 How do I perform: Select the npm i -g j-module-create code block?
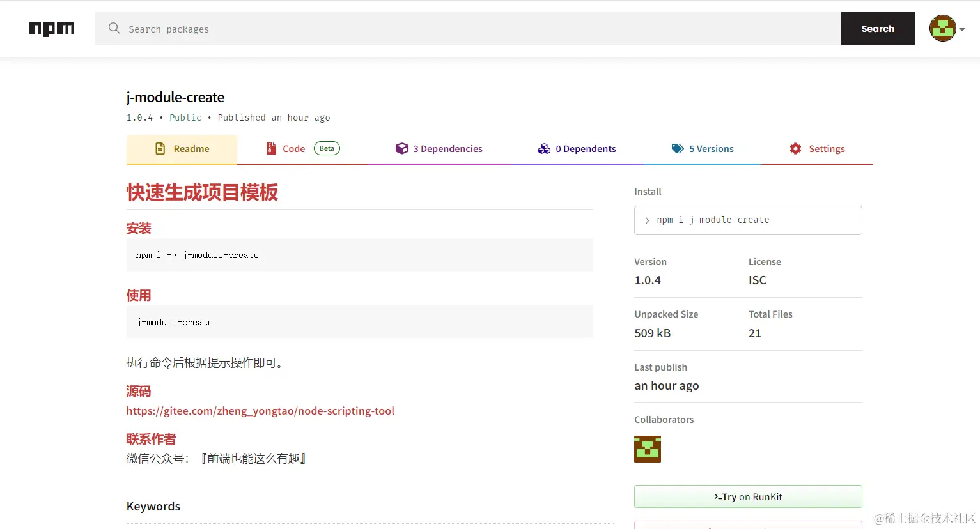click(x=360, y=255)
